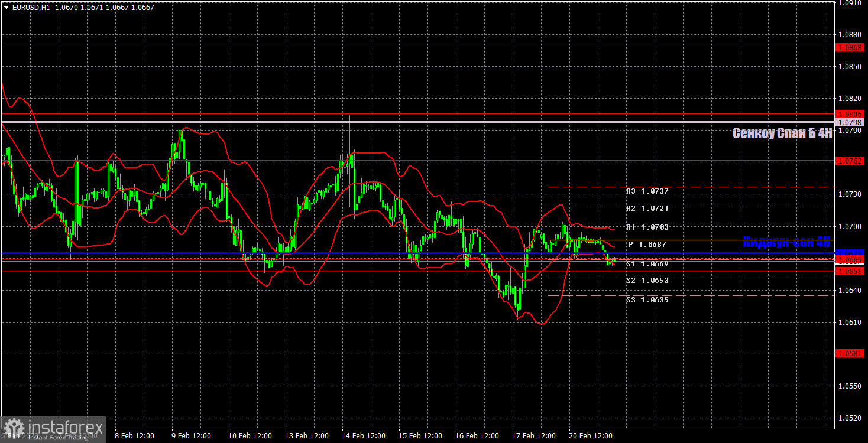Select the red 1.0658 price level tag
The image size is (868, 443).
tap(850, 271)
